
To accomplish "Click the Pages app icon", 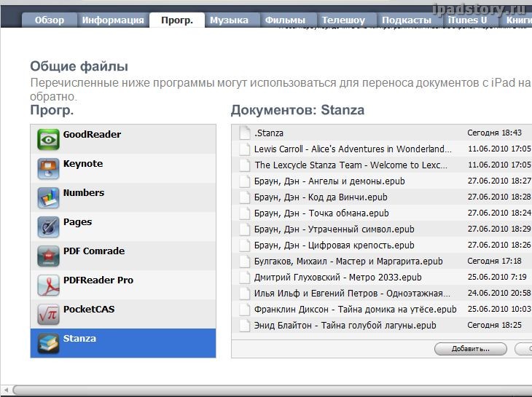I will [x=48, y=227].
